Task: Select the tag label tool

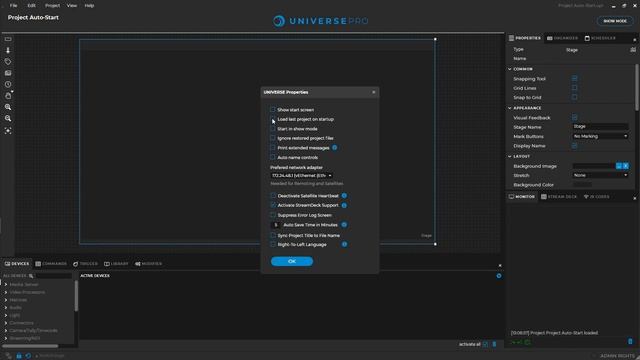Action: coord(8,62)
